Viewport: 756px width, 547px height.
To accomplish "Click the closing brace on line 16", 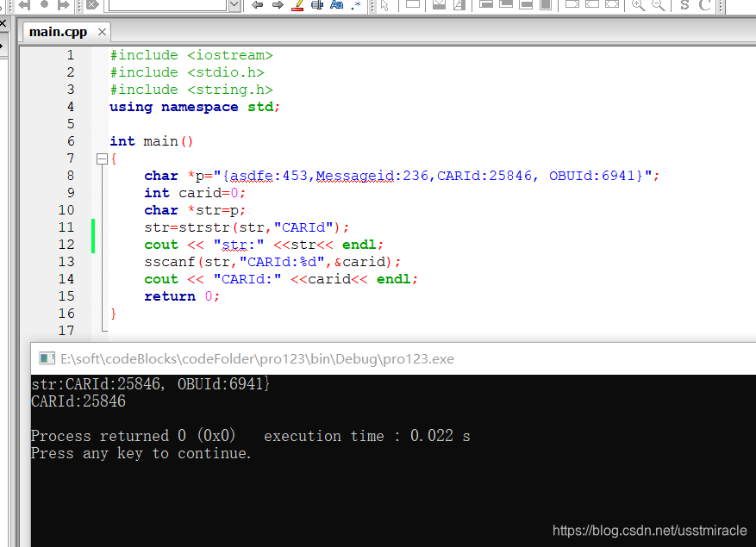I will (114, 314).
